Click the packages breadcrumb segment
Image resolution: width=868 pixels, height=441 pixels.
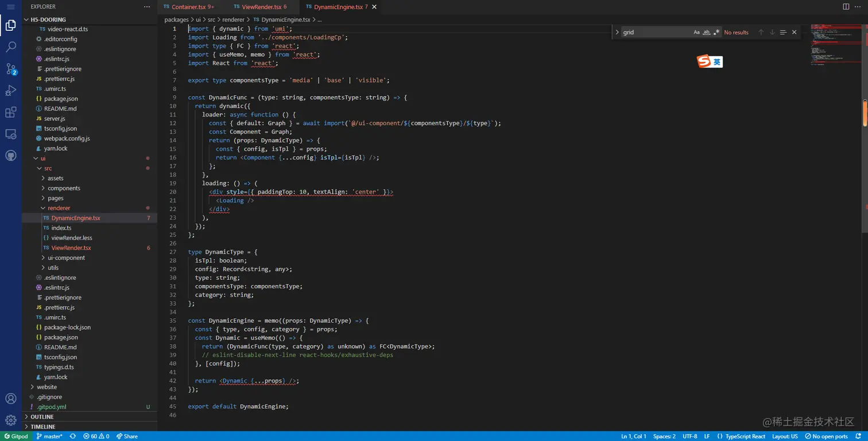[176, 19]
